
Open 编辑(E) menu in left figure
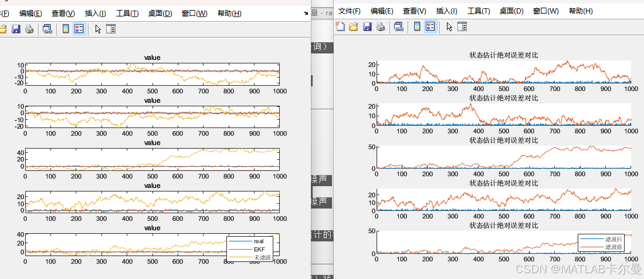pyautogui.click(x=30, y=14)
